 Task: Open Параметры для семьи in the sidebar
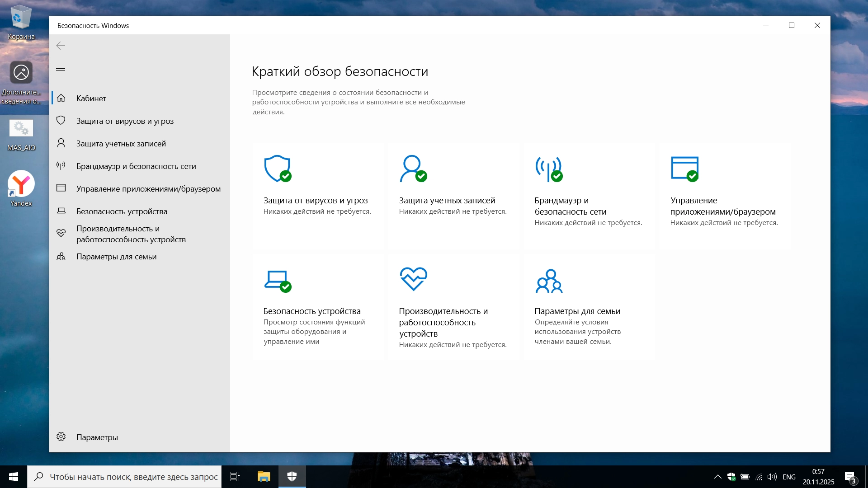tap(116, 256)
